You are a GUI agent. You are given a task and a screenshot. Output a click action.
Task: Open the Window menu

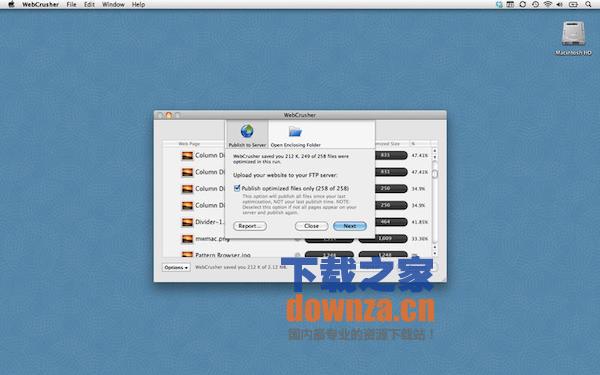click(x=113, y=5)
